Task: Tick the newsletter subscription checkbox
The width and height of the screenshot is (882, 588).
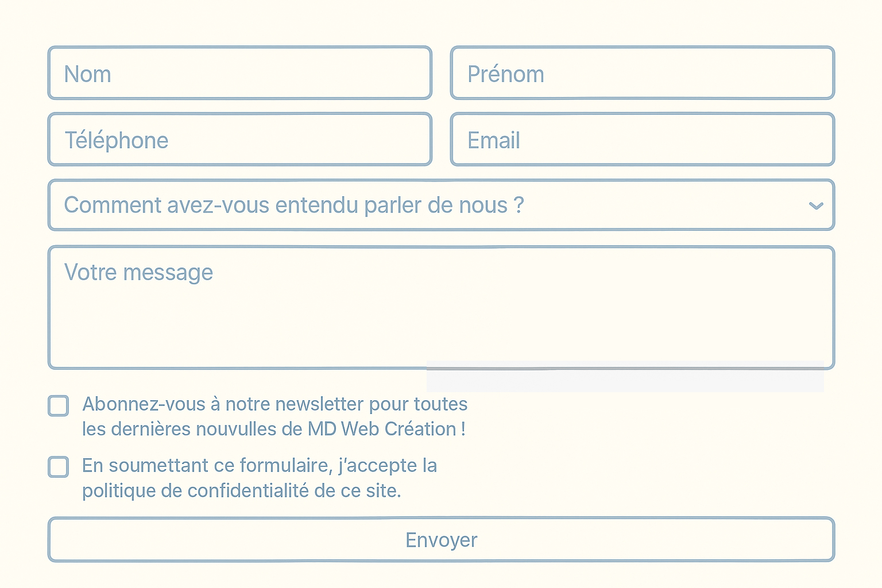Action: pyautogui.click(x=59, y=405)
